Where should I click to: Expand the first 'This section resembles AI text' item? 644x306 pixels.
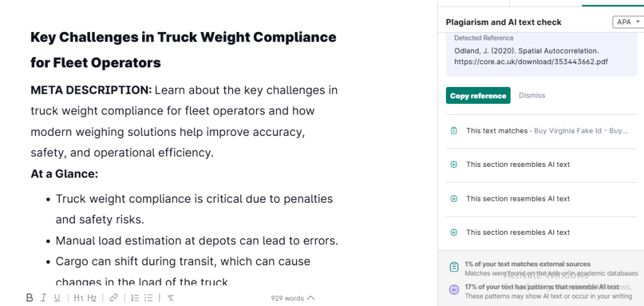click(518, 164)
